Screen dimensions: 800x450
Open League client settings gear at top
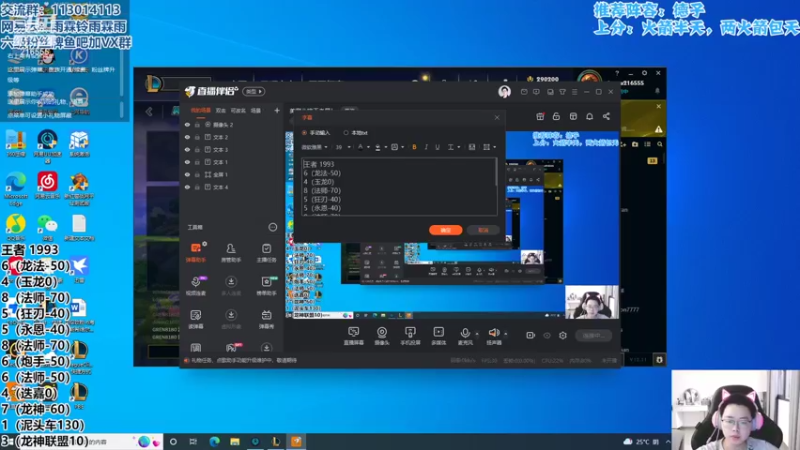click(644, 73)
